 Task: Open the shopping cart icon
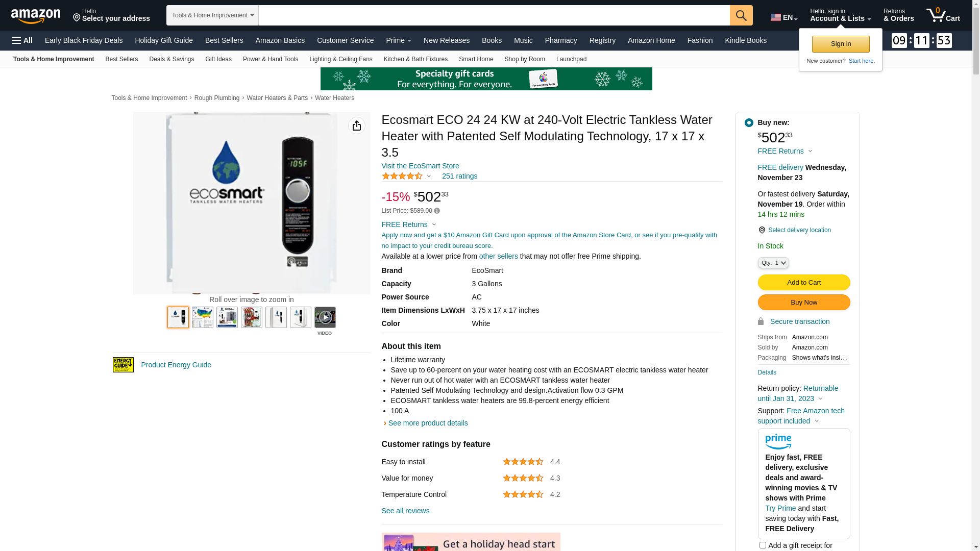943,15
